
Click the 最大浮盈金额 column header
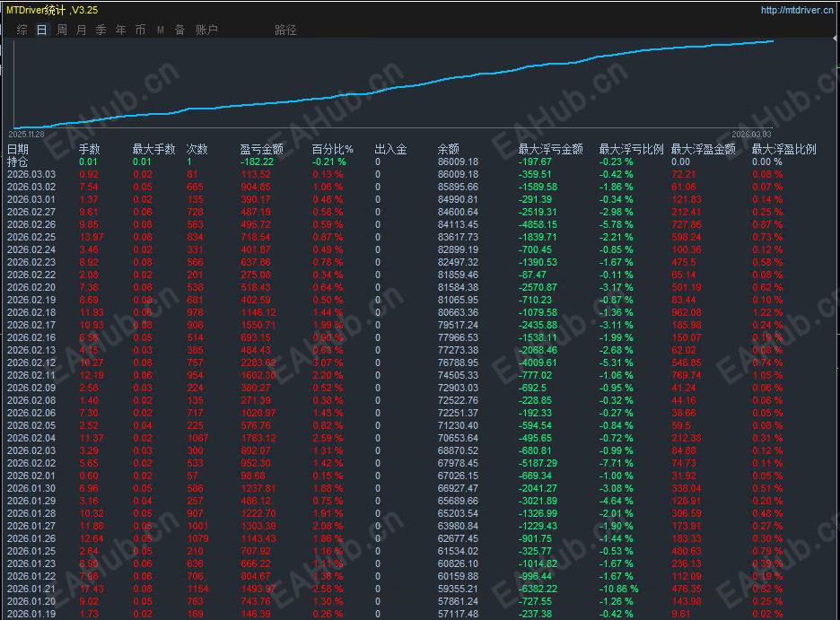pos(704,149)
